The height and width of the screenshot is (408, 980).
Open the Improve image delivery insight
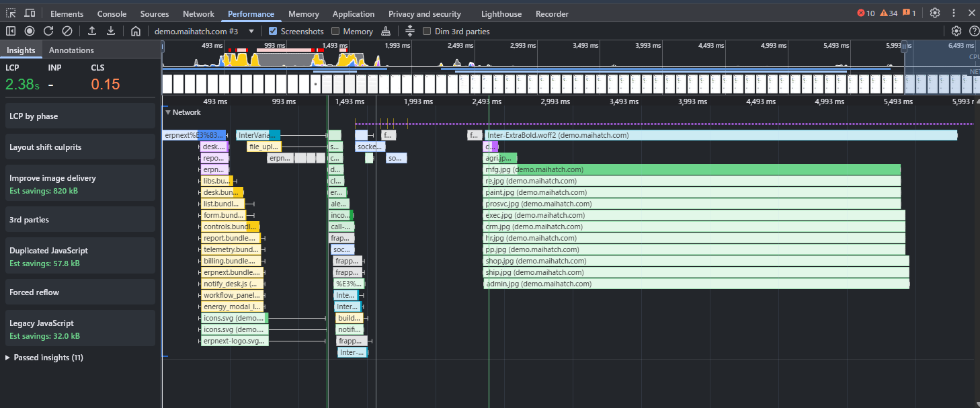pos(80,184)
